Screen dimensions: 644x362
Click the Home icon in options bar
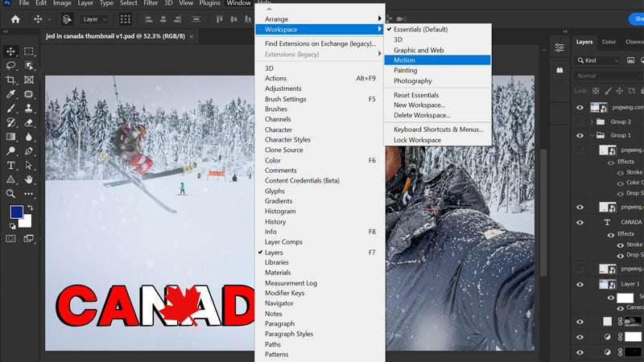click(15, 19)
